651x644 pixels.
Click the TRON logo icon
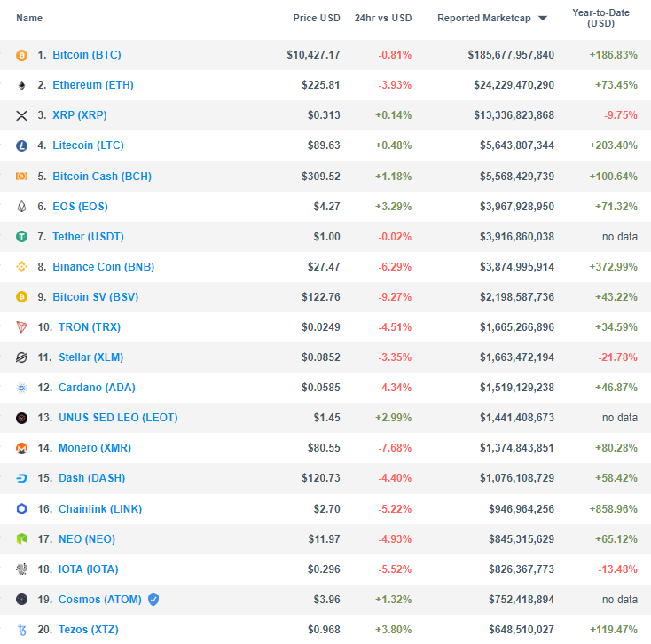(x=21, y=327)
